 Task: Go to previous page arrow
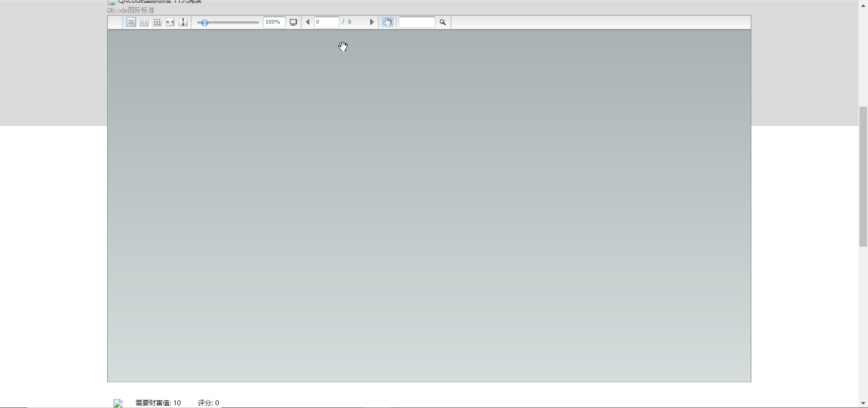[x=308, y=22]
